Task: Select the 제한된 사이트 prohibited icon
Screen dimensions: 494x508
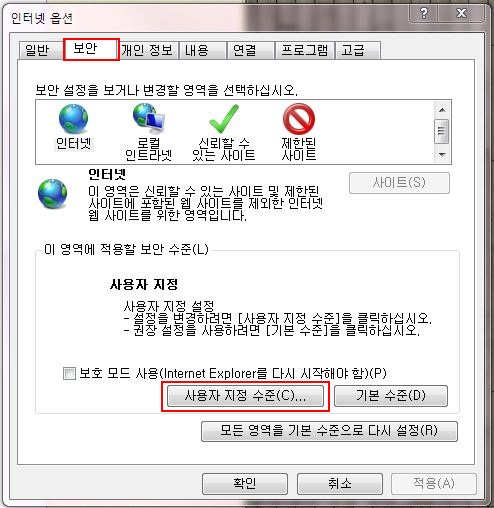Action: tap(299, 118)
